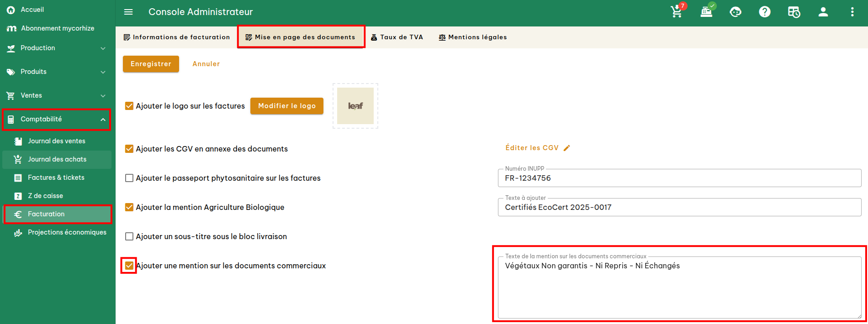The width and height of the screenshot is (868, 324).
Task: Open Journal des ventes in sidebar
Action: [x=57, y=141]
